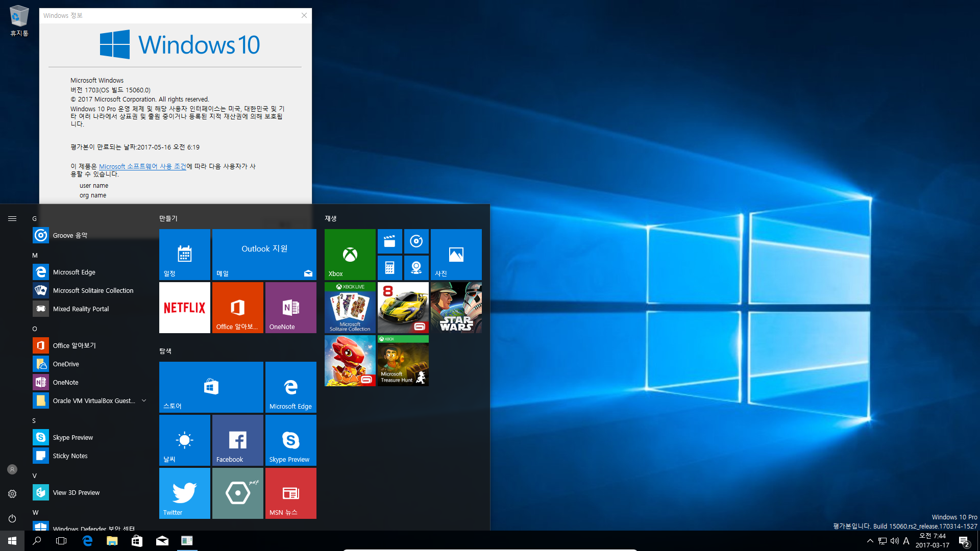The height and width of the screenshot is (551, 980).
Task: Open taskbar Search magnifier
Action: coord(37,541)
